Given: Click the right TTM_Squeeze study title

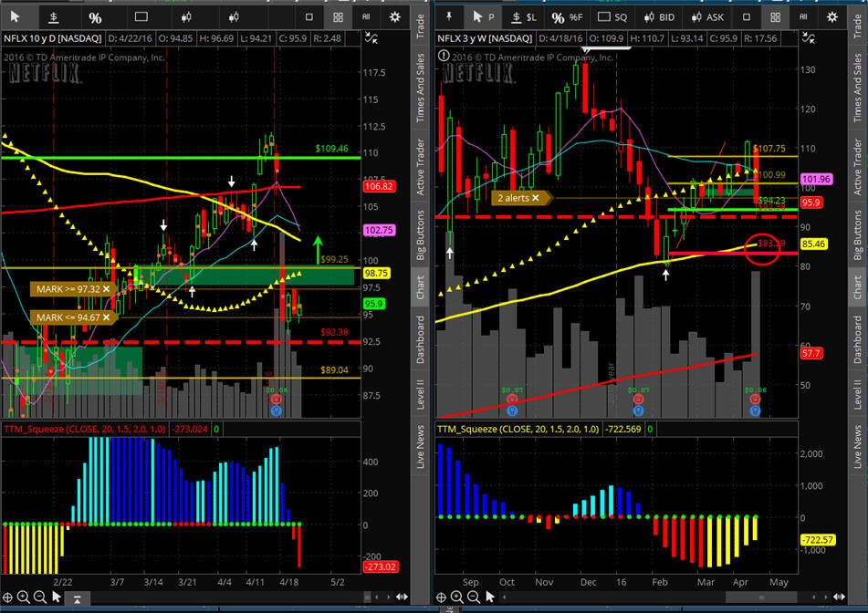Looking at the screenshot, I should pyautogui.click(x=518, y=429).
